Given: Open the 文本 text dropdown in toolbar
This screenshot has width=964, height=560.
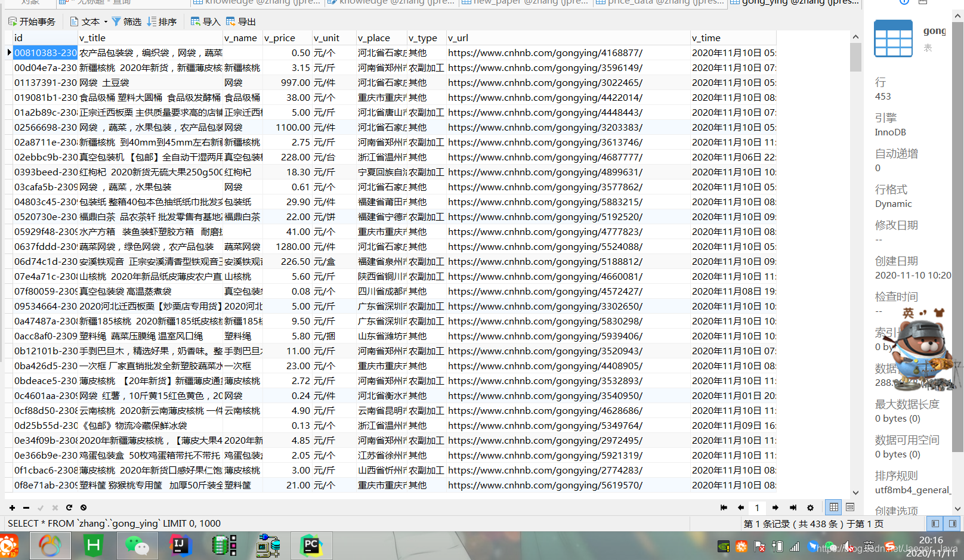Looking at the screenshot, I should pos(88,21).
